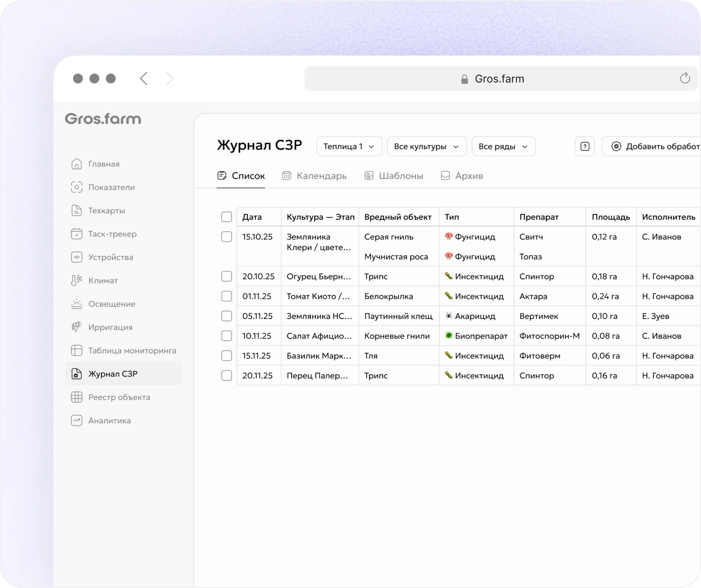Click the Освещение sunrise icon
The width and height of the screenshot is (701, 588).
point(76,304)
